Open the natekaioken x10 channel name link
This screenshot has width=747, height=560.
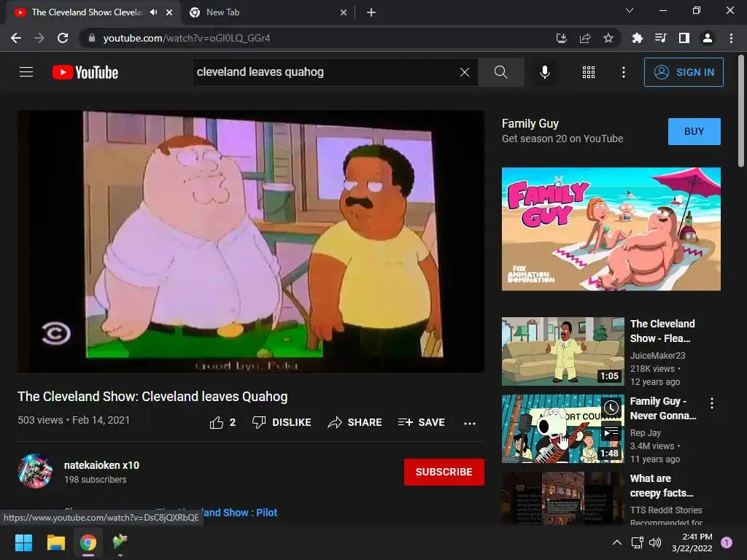tap(102, 465)
